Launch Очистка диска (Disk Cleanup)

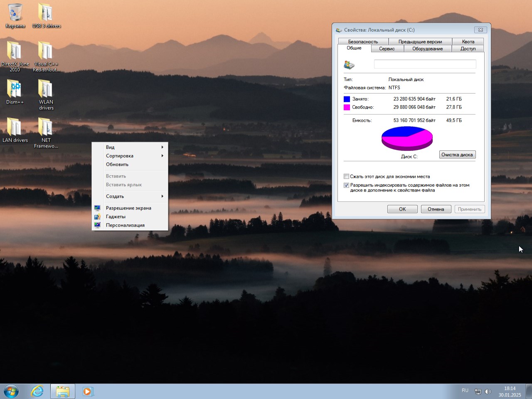click(x=457, y=154)
